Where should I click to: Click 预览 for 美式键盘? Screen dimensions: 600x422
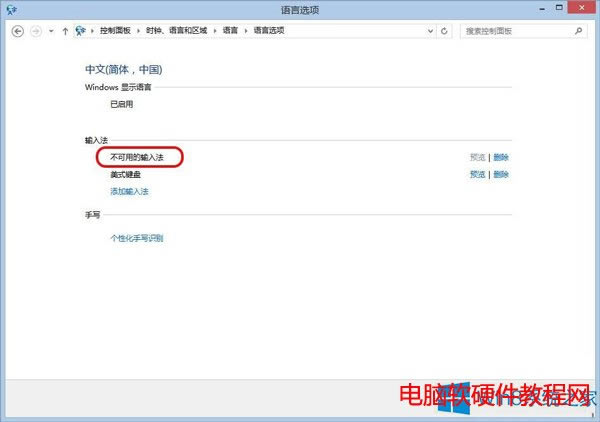(478, 174)
